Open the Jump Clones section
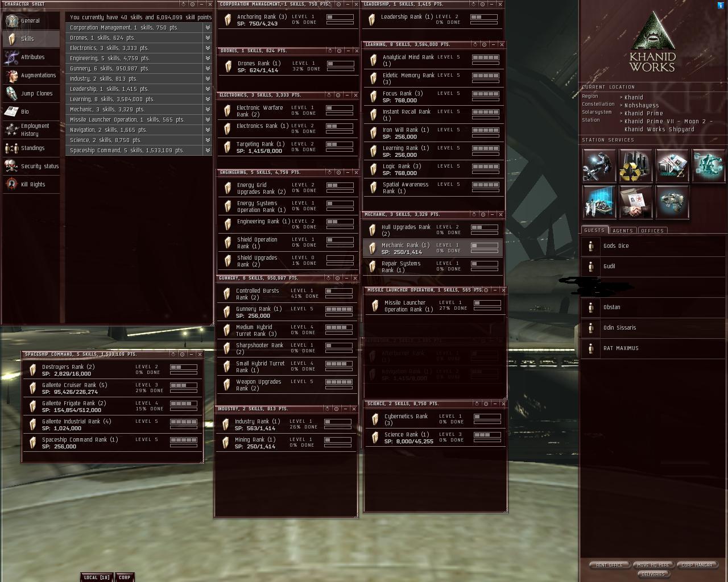The image size is (728, 582). 31,94
